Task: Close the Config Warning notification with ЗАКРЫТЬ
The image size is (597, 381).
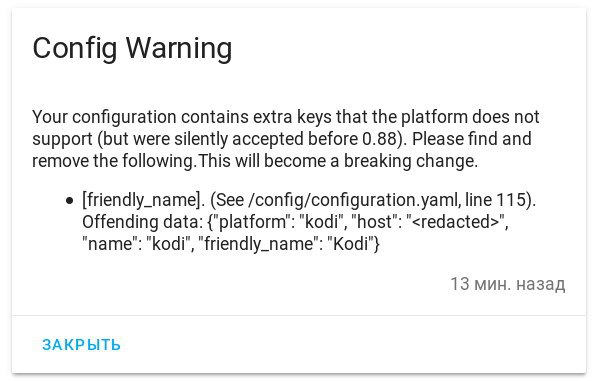Action: coord(81,344)
